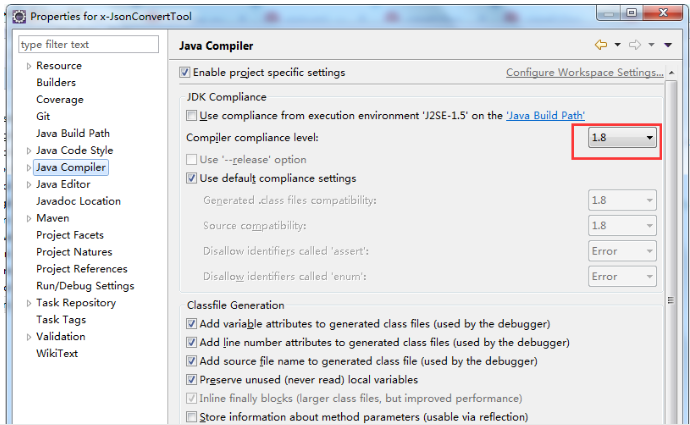This screenshot has height=425, width=690.
Task: Toggle Preserve unused local variables checkbox
Action: tap(192, 380)
